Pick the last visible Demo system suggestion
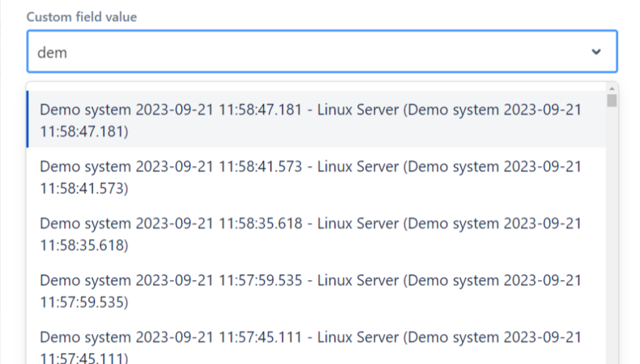 pos(310,346)
